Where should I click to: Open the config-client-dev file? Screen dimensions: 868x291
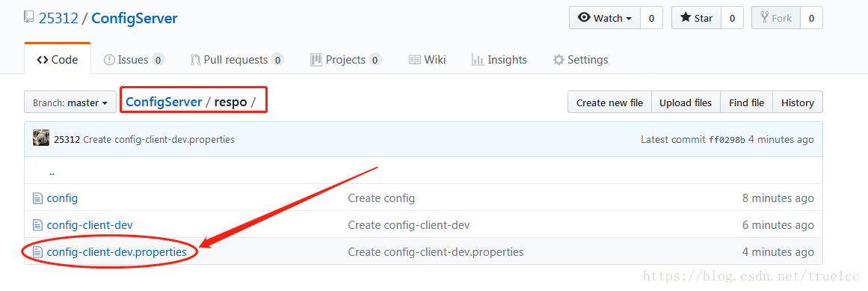pos(90,225)
